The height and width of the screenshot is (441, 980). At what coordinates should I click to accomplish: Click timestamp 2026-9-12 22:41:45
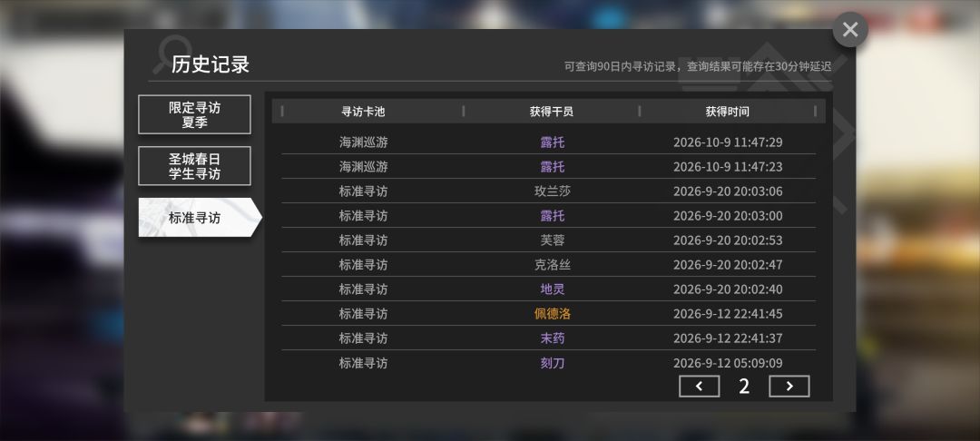point(728,314)
